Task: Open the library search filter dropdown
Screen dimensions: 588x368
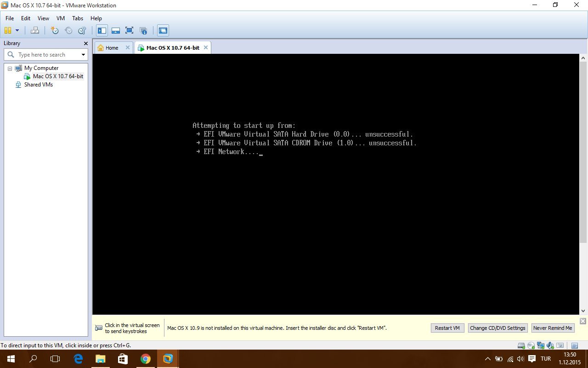Action: point(83,55)
